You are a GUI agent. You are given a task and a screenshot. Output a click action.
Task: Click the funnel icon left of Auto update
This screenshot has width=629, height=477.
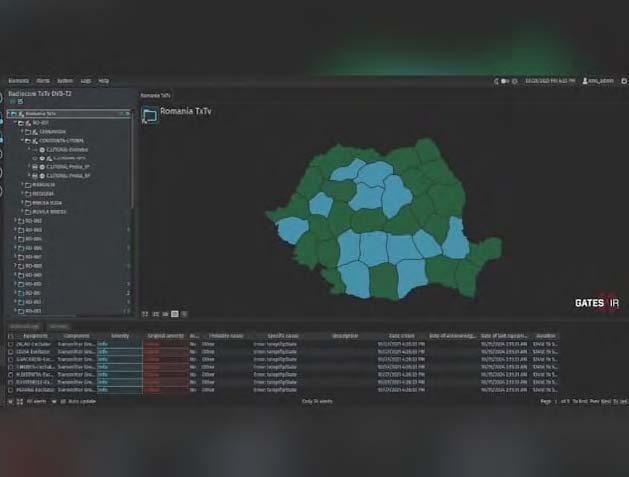coord(54,402)
